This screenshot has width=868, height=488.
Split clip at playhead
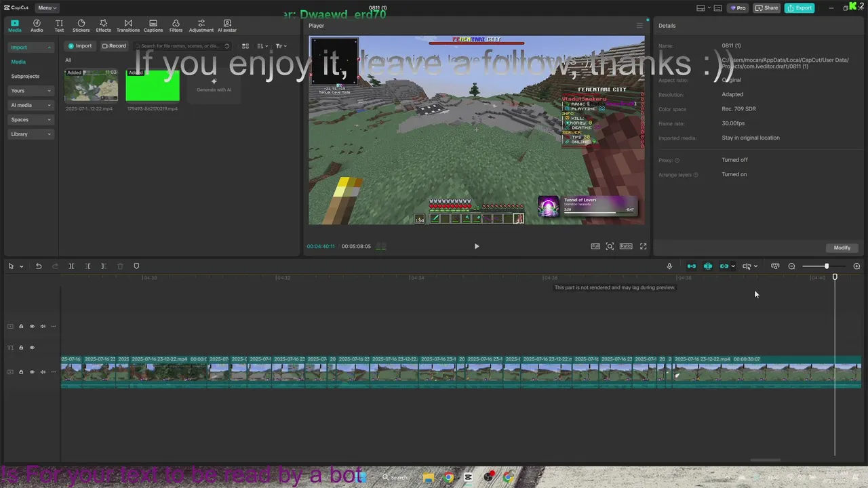pos(71,266)
